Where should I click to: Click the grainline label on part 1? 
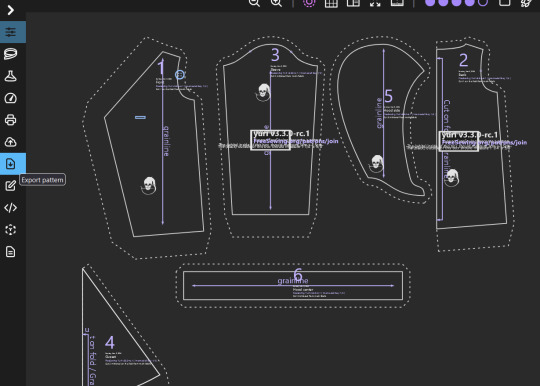(166, 141)
